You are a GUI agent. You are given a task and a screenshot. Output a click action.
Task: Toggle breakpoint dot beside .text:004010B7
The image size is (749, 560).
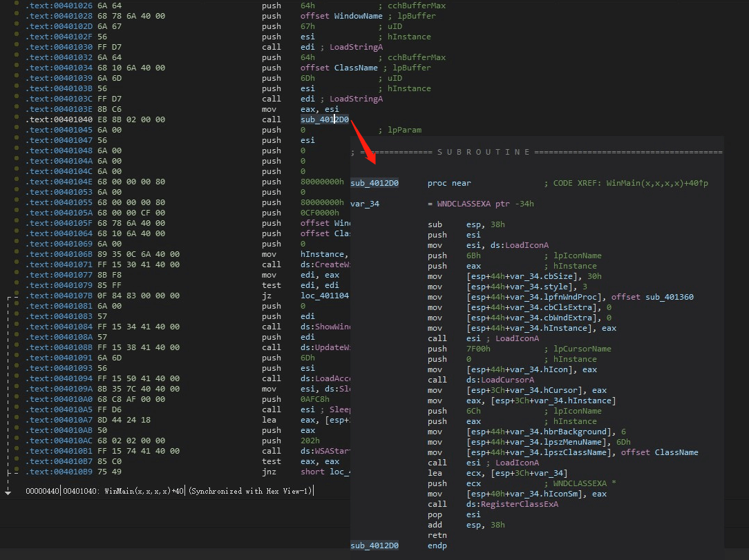coord(17,459)
